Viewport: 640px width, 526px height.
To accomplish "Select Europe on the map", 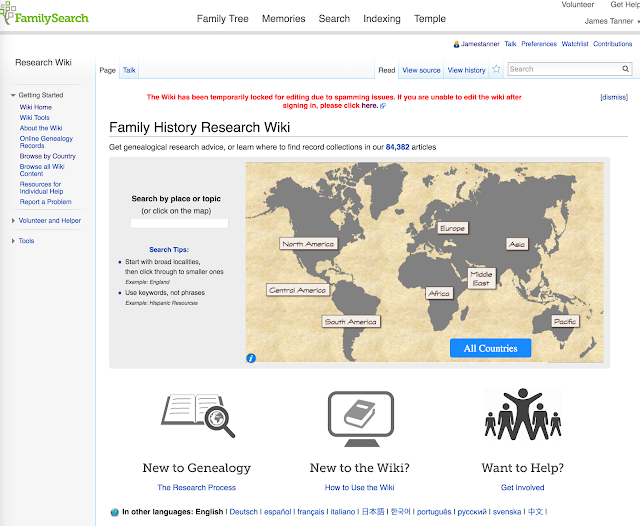I will [452, 228].
